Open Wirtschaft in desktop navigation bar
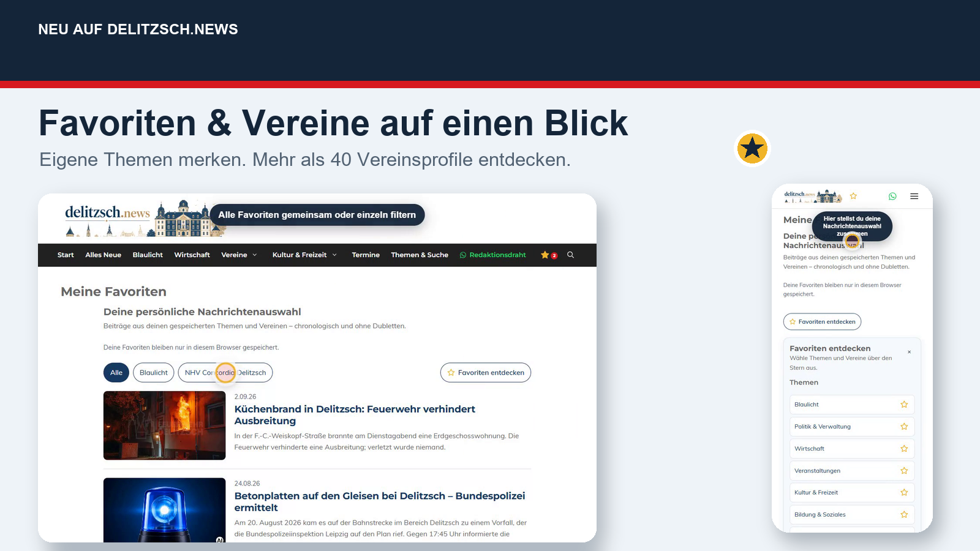This screenshot has width=980, height=551. tap(192, 255)
